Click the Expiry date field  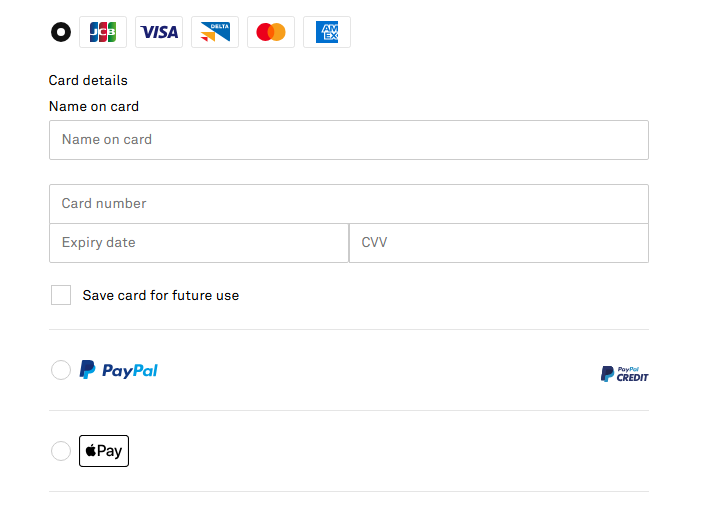tap(199, 243)
